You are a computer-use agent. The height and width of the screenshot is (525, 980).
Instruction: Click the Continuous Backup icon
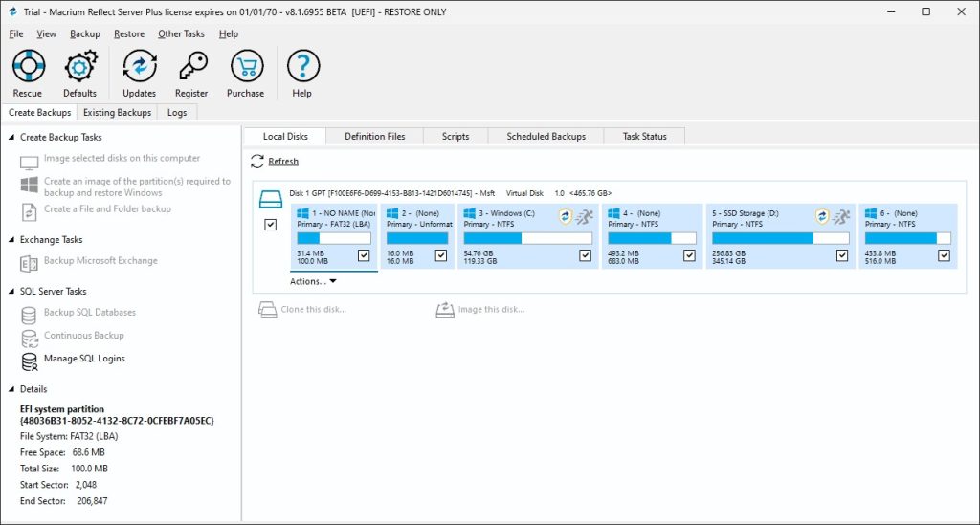click(30, 339)
